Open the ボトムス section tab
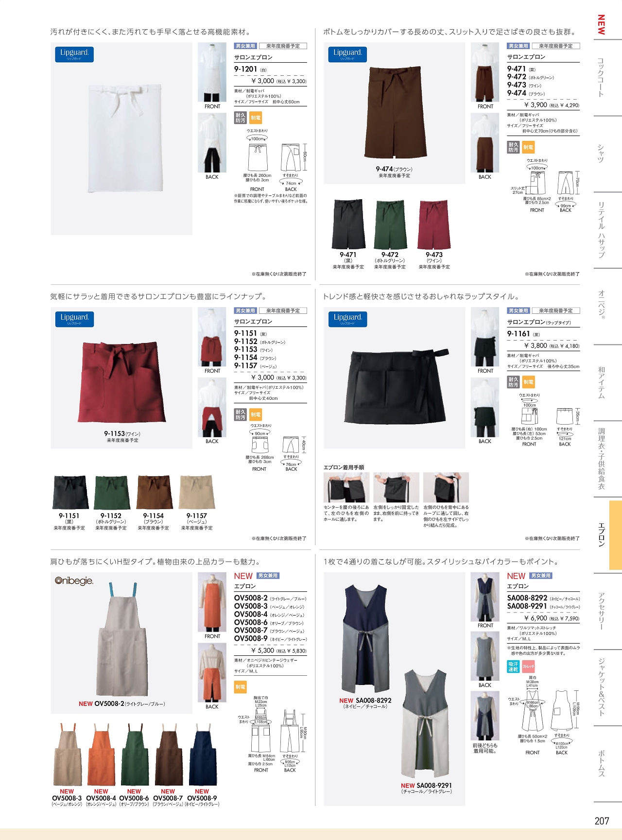Image resolution: width=622 pixels, height=840 pixels. pos(601,763)
